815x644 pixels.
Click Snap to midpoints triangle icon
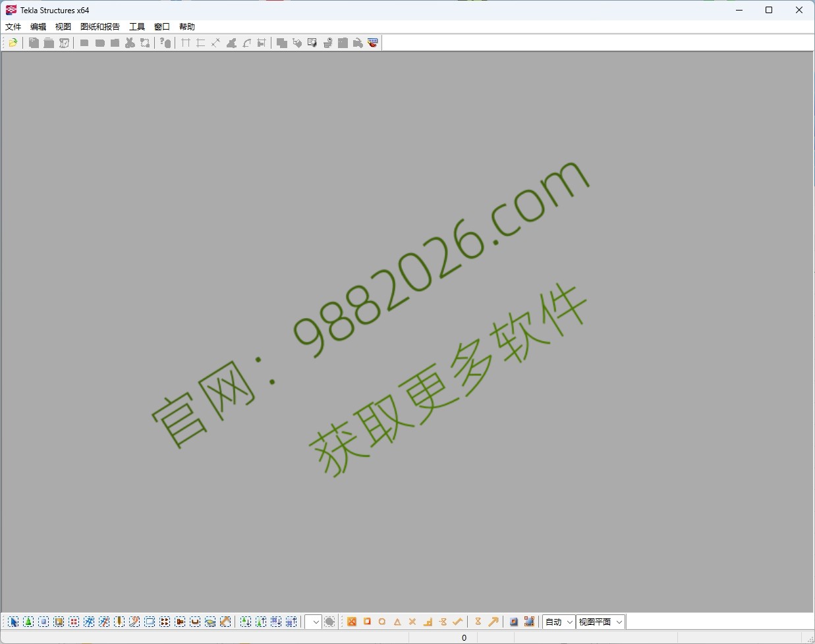pos(397,622)
